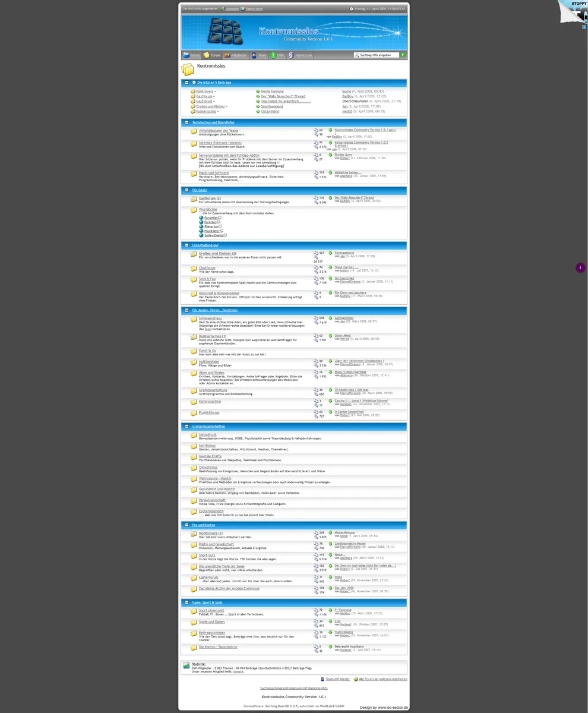Collapse Technisches und Boardinfos category
The image size is (588, 713).
(x=186, y=122)
